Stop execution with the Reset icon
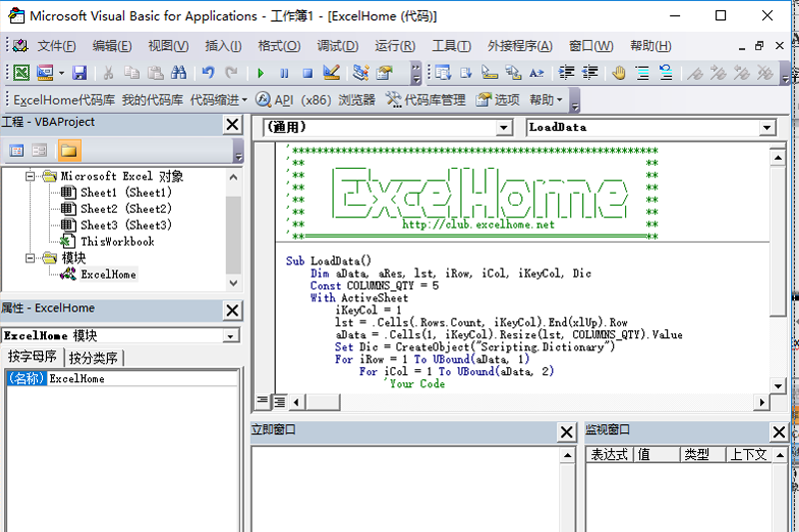The image size is (799, 532). (308, 73)
